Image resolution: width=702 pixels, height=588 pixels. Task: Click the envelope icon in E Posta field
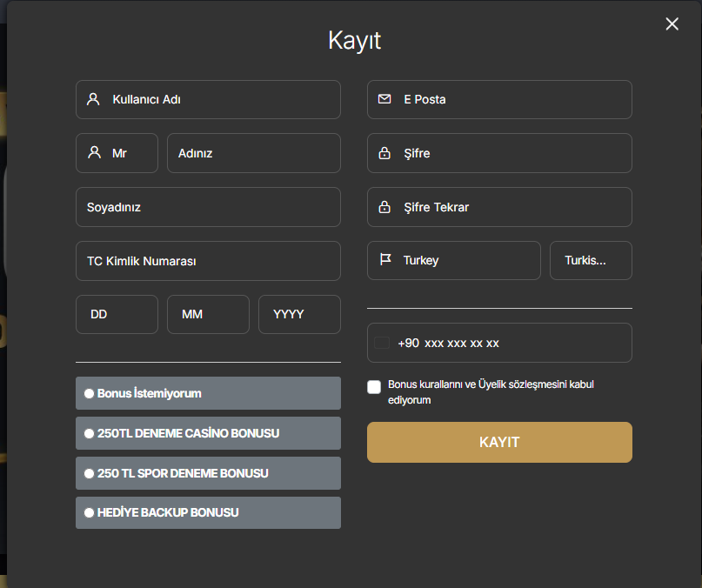click(384, 99)
